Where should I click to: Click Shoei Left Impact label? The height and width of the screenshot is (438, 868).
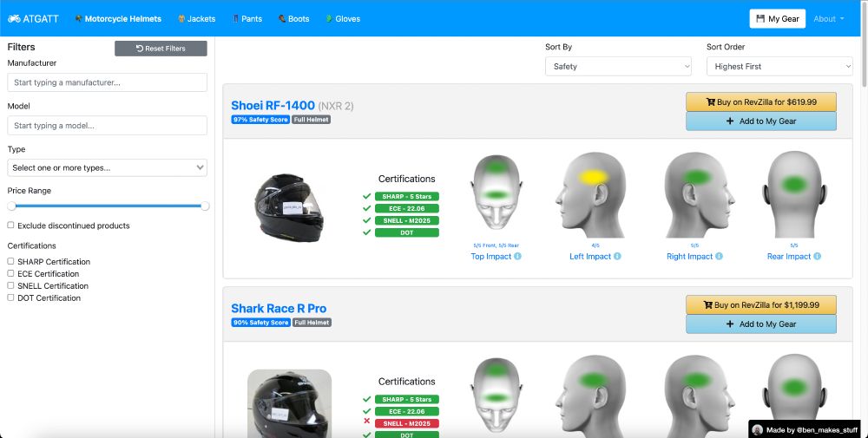590,256
